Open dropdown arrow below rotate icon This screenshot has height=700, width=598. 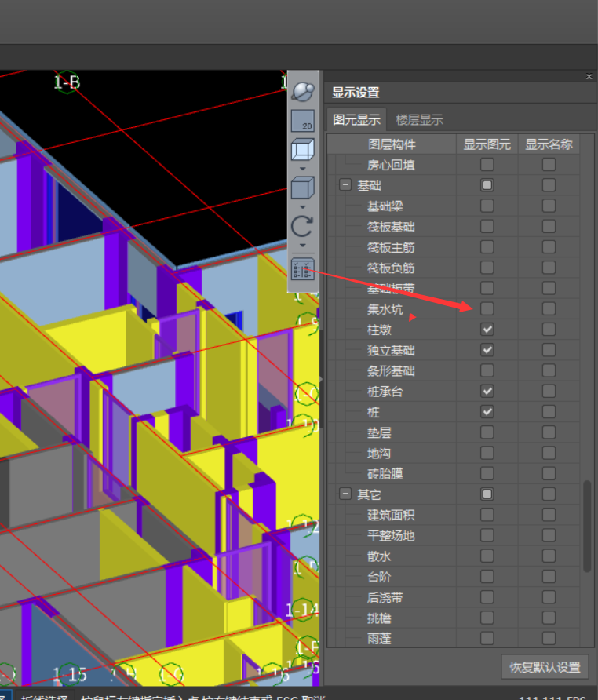coord(302,246)
